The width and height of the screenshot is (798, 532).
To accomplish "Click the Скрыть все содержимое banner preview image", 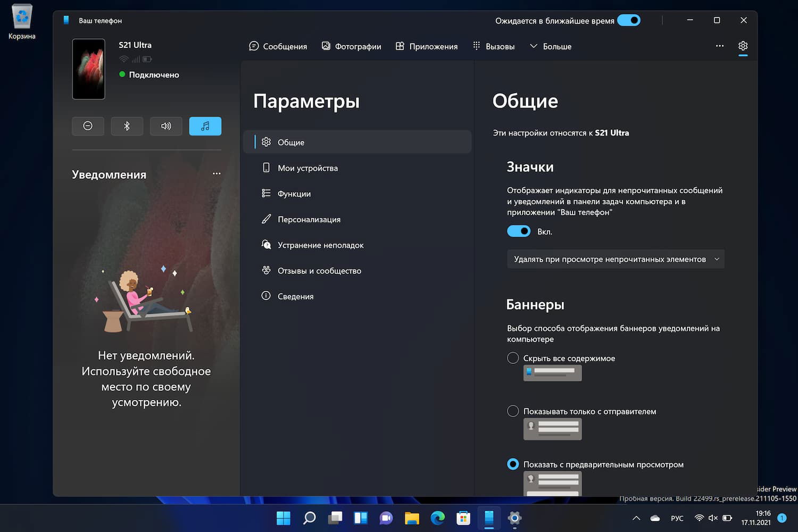I will [553, 373].
